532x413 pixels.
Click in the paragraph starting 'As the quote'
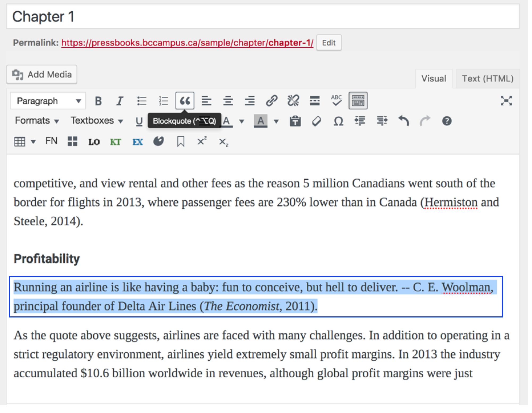[x=262, y=354]
